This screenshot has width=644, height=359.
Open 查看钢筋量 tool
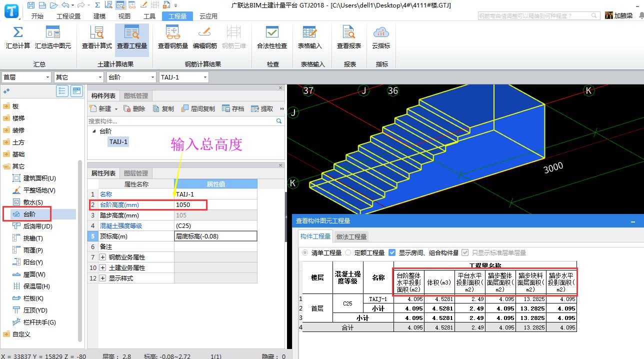[x=173, y=38]
